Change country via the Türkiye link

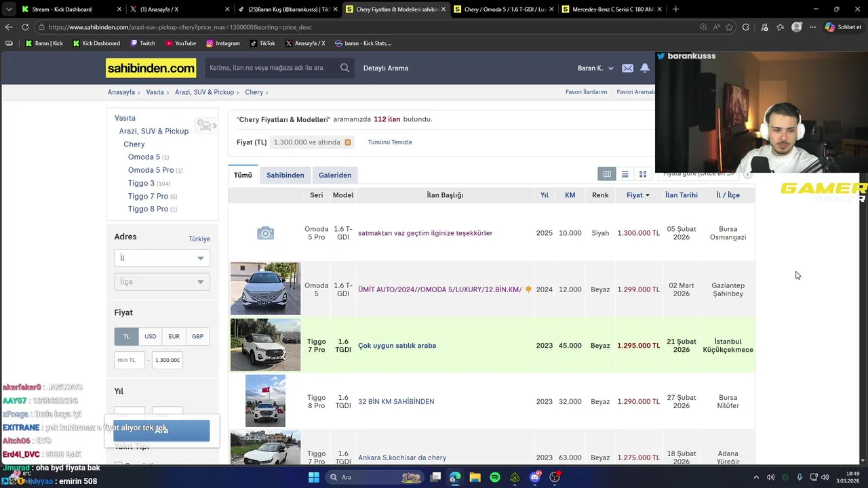[199, 239]
